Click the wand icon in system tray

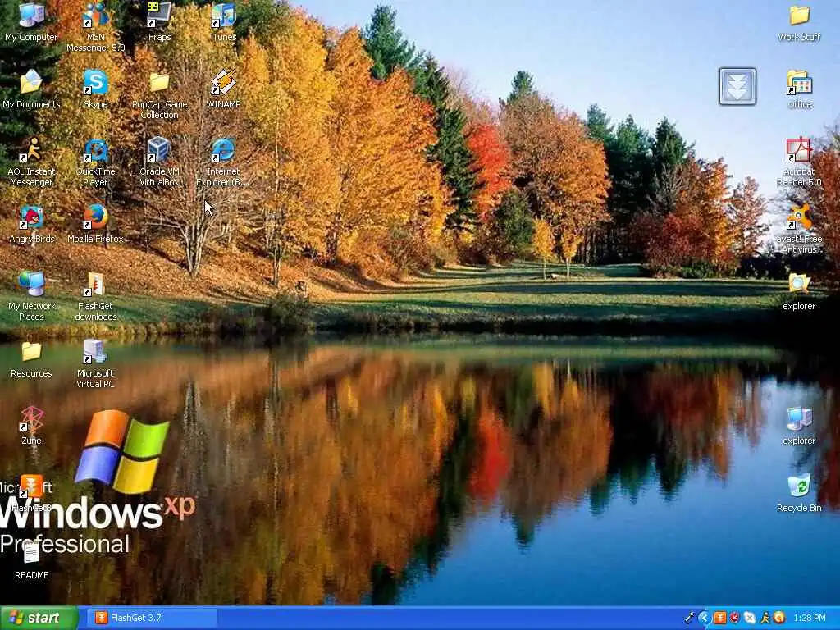point(689,618)
